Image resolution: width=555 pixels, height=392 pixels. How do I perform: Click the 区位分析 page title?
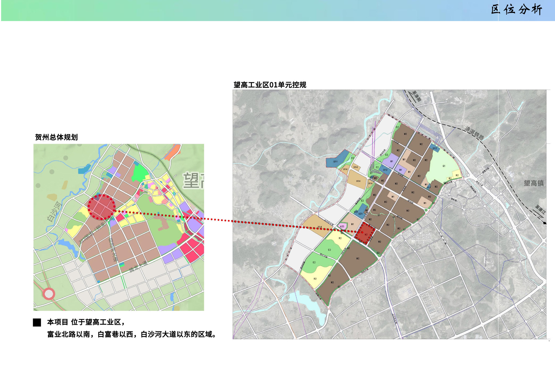click(x=516, y=10)
